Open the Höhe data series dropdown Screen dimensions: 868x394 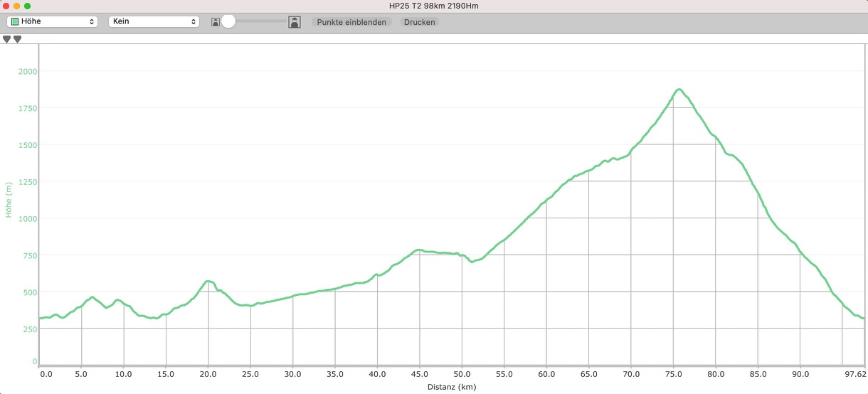pyautogui.click(x=52, y=22)
